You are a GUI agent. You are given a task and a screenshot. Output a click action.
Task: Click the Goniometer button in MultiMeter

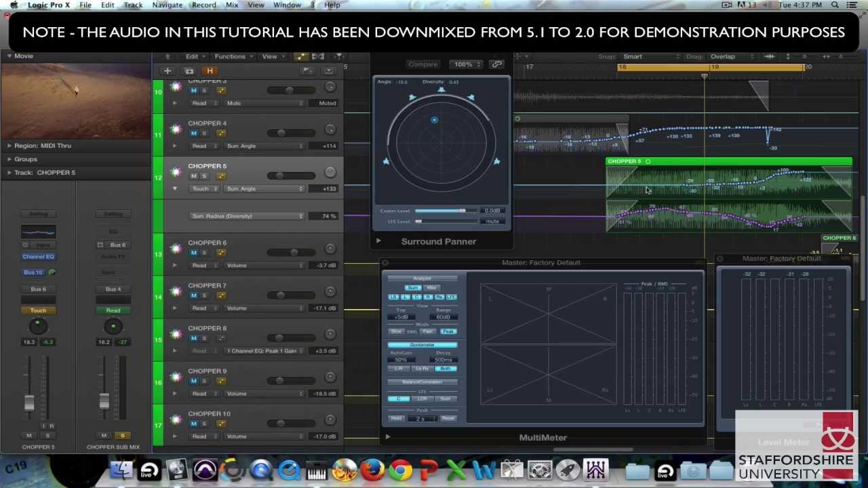(x=422, y=345)
